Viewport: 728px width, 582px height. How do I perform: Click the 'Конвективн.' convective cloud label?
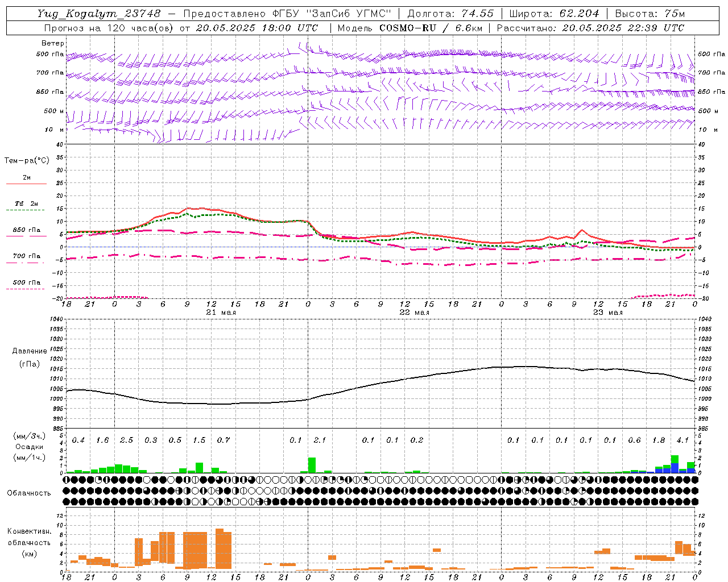click(x=30, y=531)
